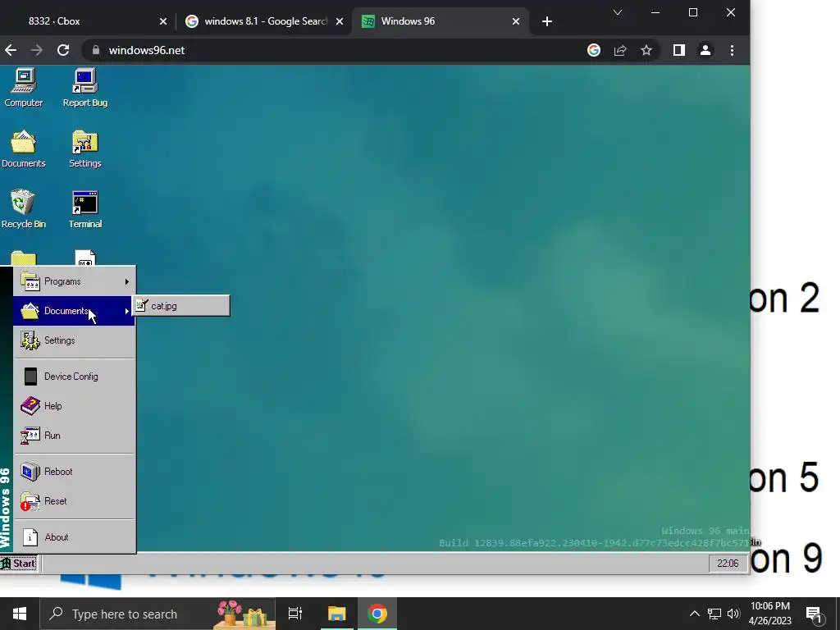The width and height of the screenshot is (840, 630).
Task: Open the browser side panel
Action: pyautogui.click(x=678, y=50)
